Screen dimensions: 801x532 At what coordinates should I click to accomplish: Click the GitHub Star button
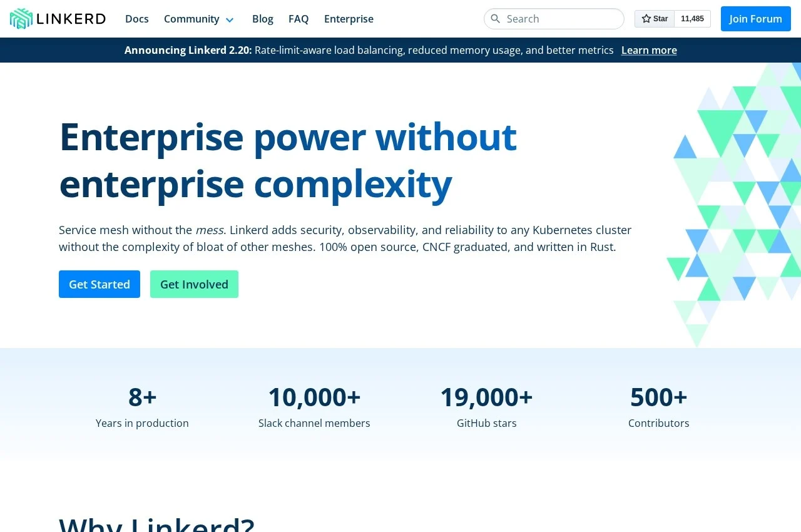[x=655, y=19]
